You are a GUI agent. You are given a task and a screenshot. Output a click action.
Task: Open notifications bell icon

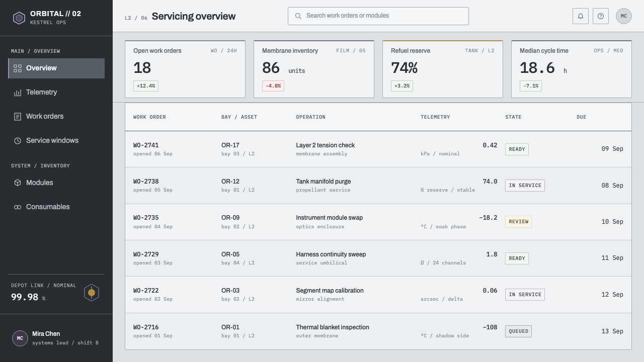[581, 16]
